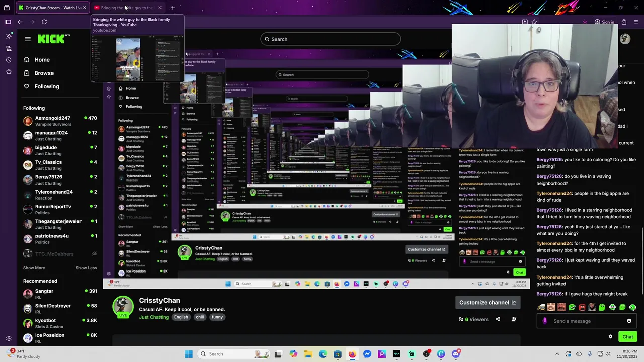Collapse the list with Show Less
644x362 pixels.
click(87, 268)
